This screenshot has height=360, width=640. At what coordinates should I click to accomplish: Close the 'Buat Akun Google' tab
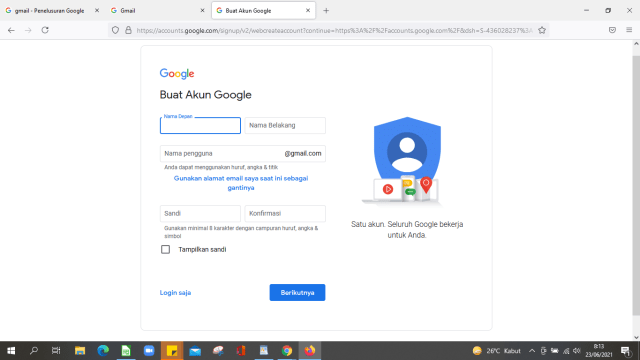308,11
